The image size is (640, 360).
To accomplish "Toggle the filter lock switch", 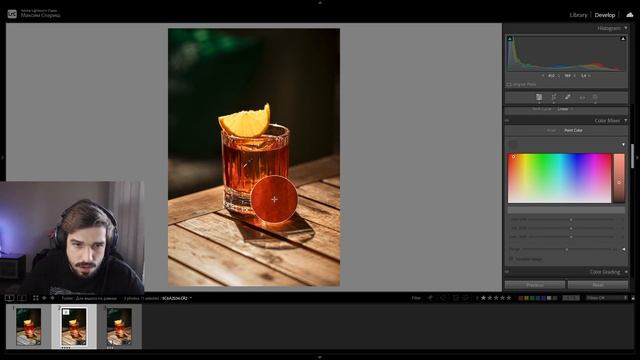I will click(x=633, y=298).
